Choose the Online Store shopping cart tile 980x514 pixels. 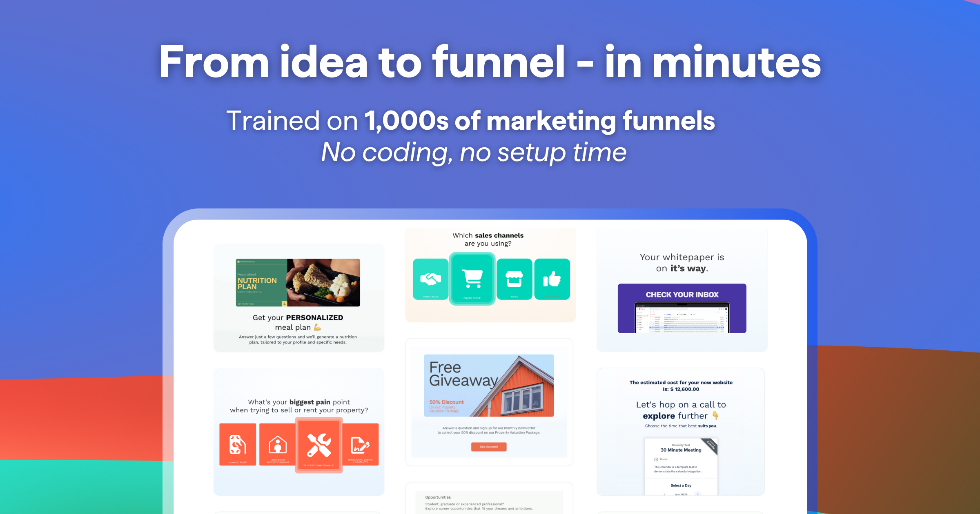(x=472, y=279)
